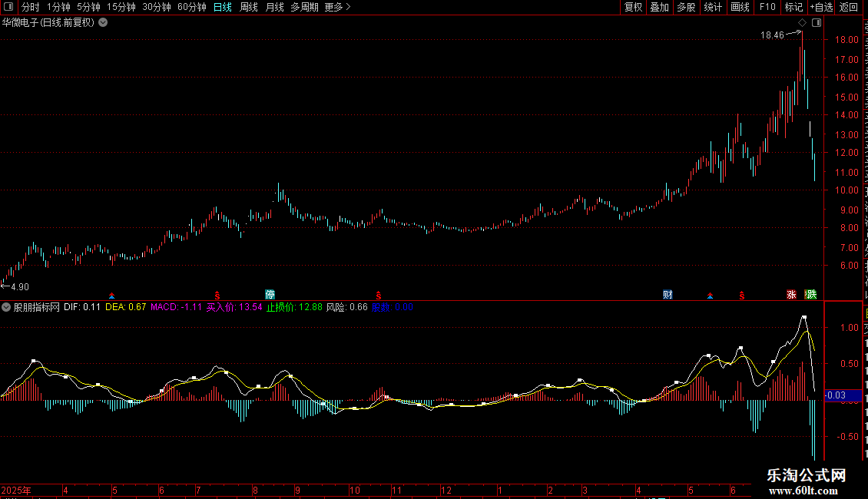The height and width of the screenshot is (499, 868).
Task: Toggle the right info panel icon
Action: click(x=817, y=23)
